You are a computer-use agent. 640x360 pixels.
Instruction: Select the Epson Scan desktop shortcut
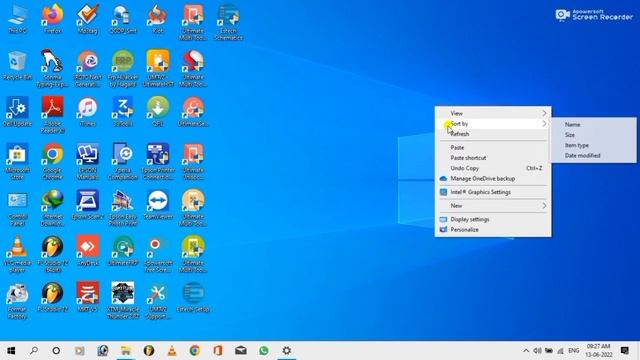[88, 205]
